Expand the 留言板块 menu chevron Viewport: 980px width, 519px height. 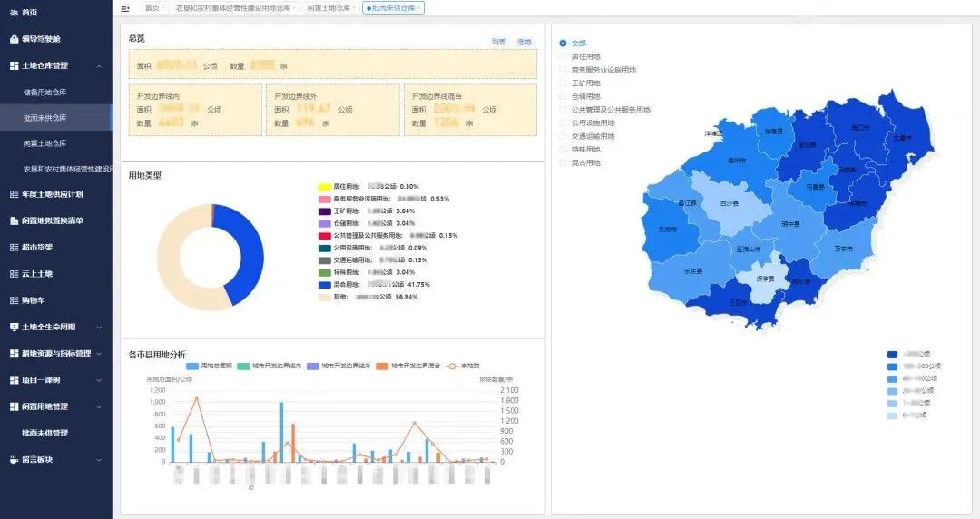tap(99, 460)
